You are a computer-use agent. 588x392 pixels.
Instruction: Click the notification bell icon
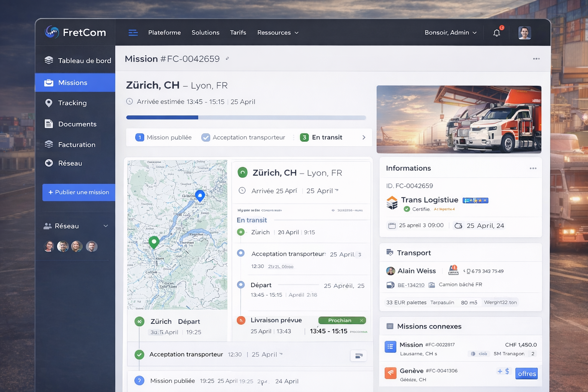(x=497, y=33)
